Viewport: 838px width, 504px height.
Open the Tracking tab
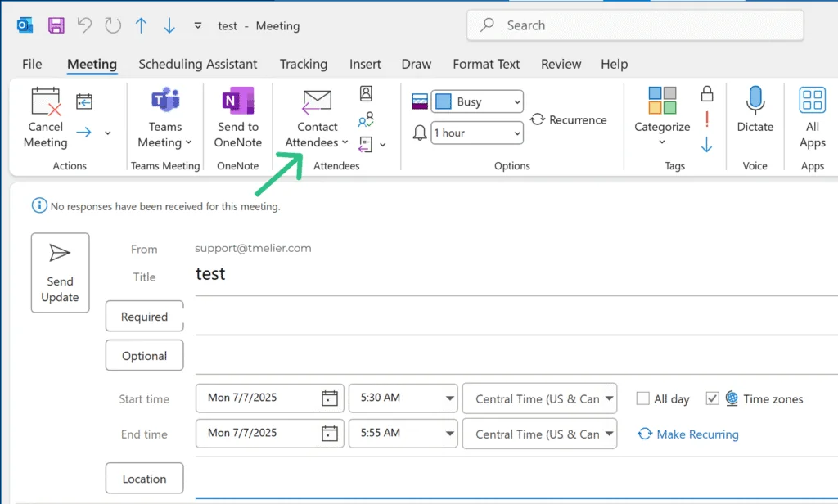coord(304,64)
